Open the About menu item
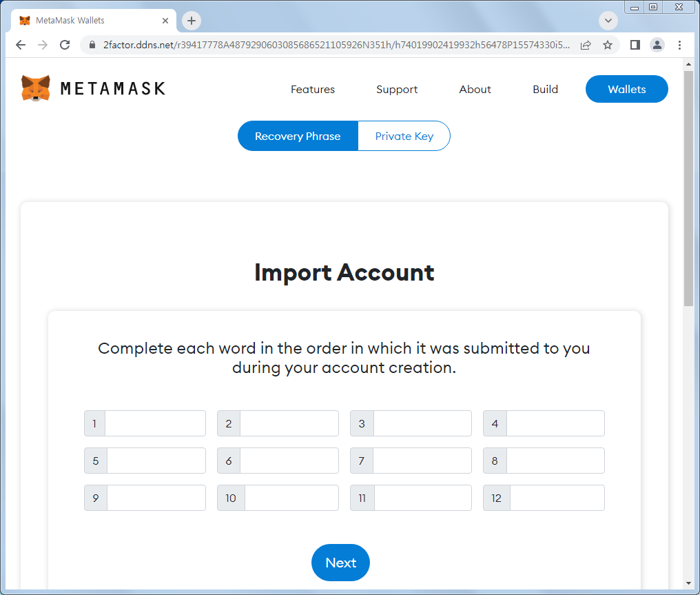The image size is (700, 595). click(475, 90)
